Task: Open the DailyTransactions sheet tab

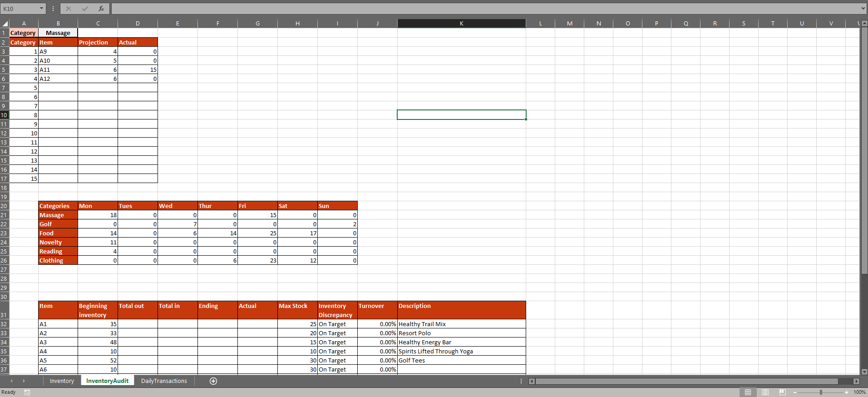Action: pos(164,381)
